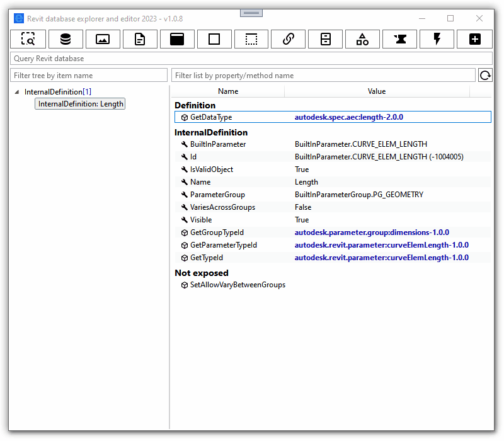Click the True value of Visible
The height and width of the screenshot is (441, 504).
pos(302,220)
